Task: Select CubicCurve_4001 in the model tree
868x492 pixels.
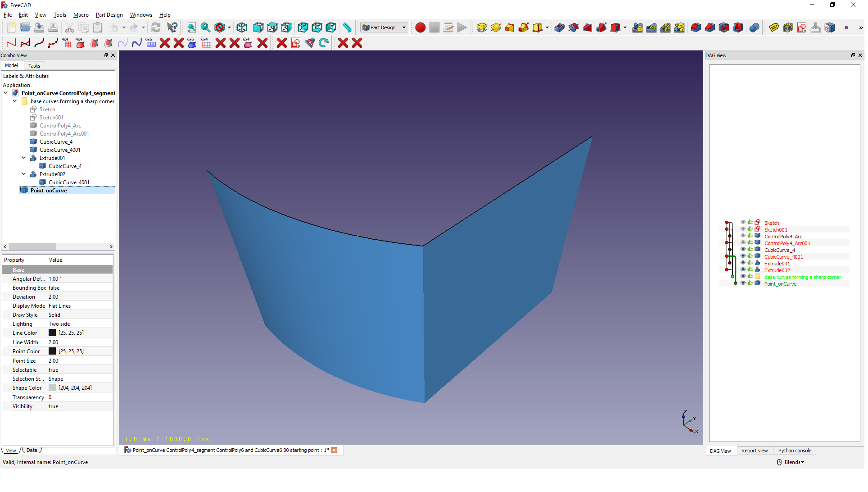Action: [x=59, y=150]
